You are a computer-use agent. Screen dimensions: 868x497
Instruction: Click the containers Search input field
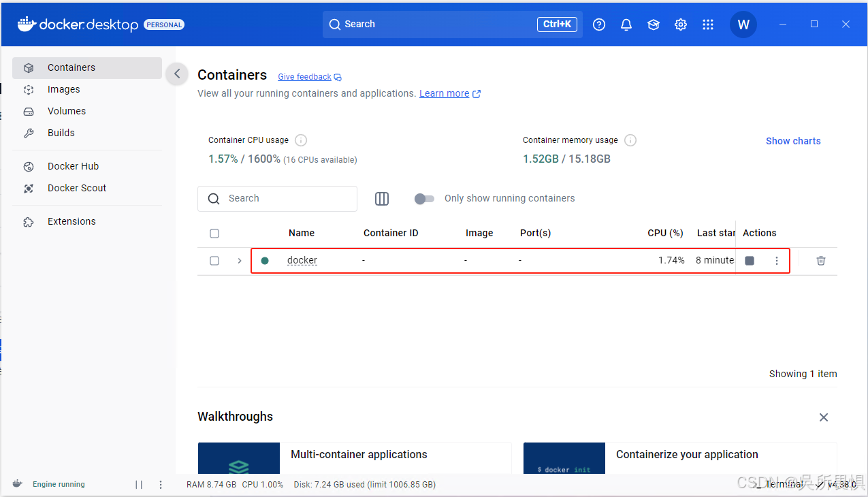277,199
